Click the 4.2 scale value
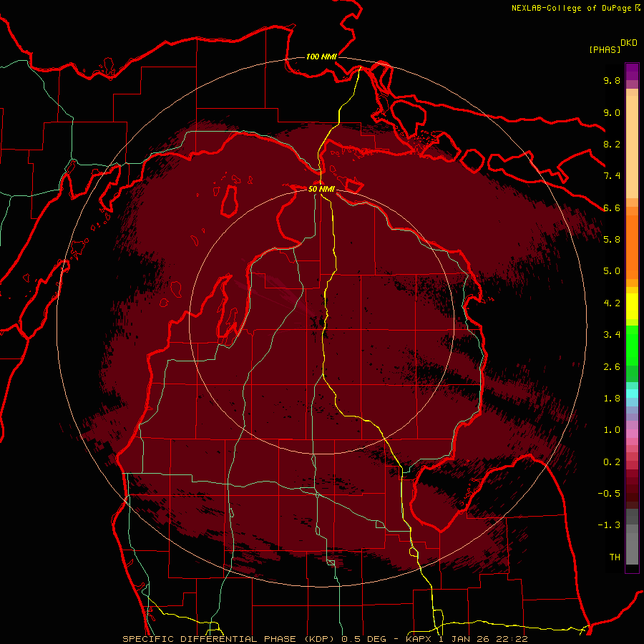The width and height of the screenshot is (644, 644). tap(612, 303)
